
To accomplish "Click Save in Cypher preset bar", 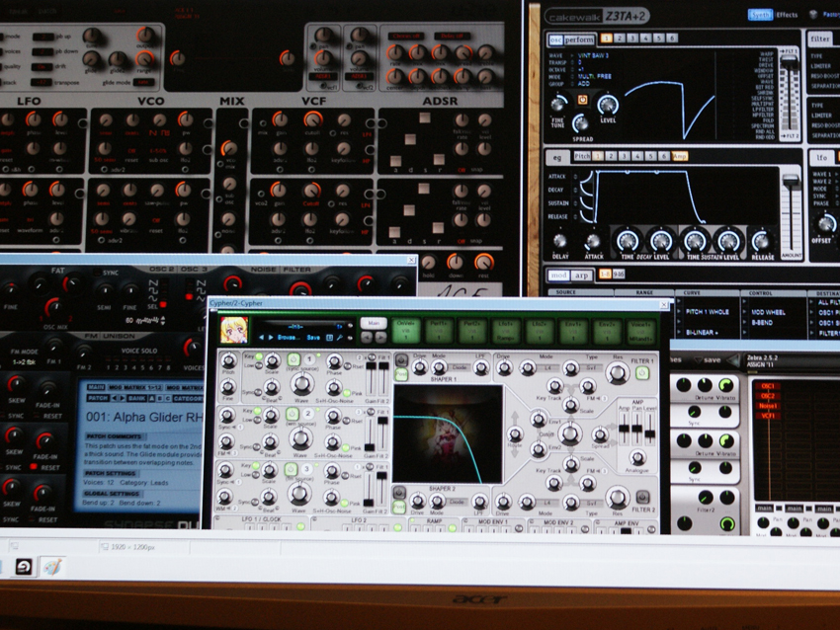I will (314, 338).
